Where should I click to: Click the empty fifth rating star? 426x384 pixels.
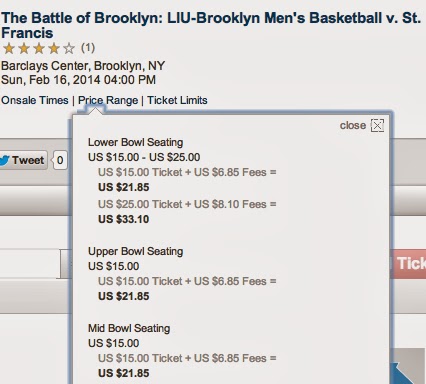pyautogui.click(x=69, y=49)
